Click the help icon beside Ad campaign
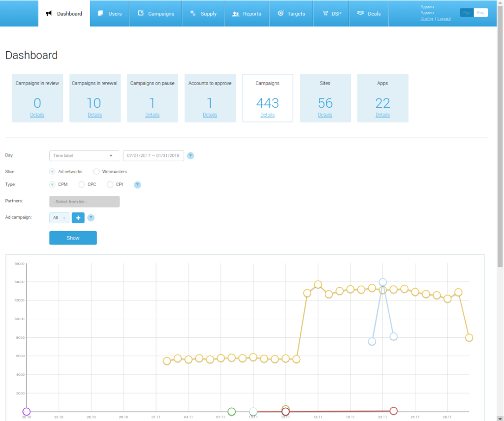 click(x=91, y=218)
